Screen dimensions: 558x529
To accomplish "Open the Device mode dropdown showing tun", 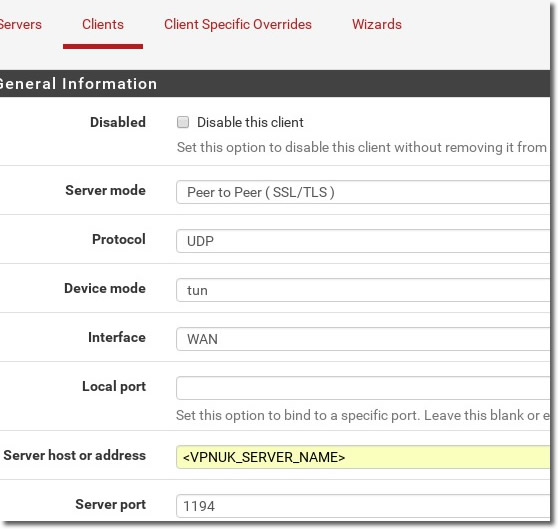I will click(363, 290).
